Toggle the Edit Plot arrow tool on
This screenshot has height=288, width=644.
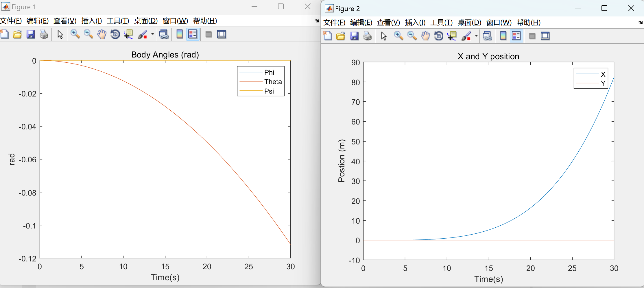tap(60, 34)
